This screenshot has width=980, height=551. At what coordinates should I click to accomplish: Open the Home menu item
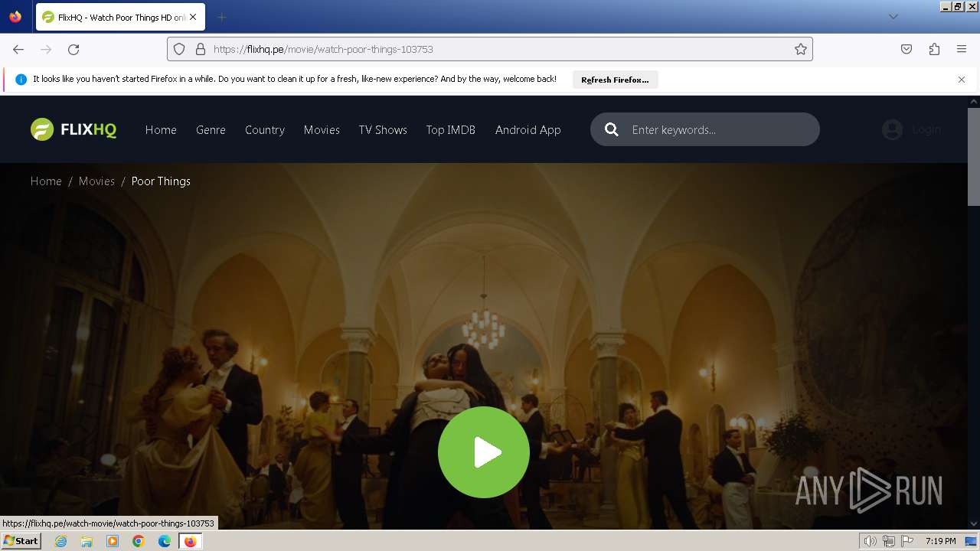click(161, 130)
